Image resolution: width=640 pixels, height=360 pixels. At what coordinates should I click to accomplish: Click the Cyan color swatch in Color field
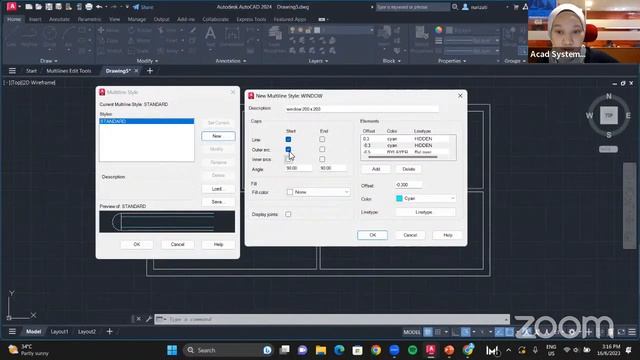(x=399, y=198)
